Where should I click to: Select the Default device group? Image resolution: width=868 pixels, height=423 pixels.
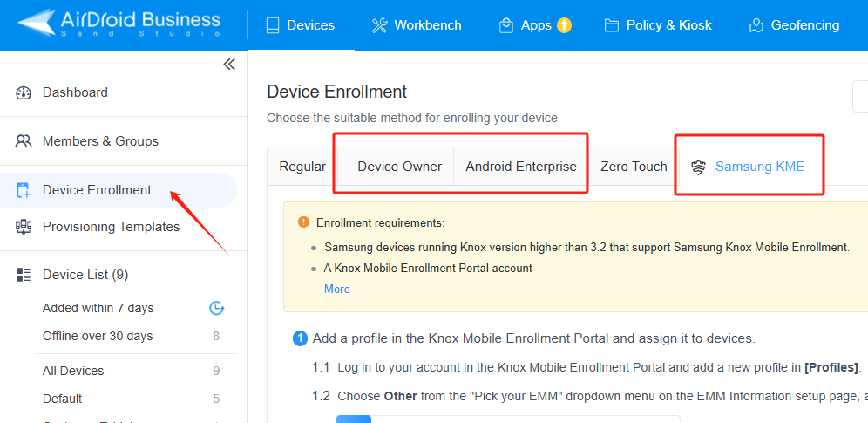coord(62,399)
